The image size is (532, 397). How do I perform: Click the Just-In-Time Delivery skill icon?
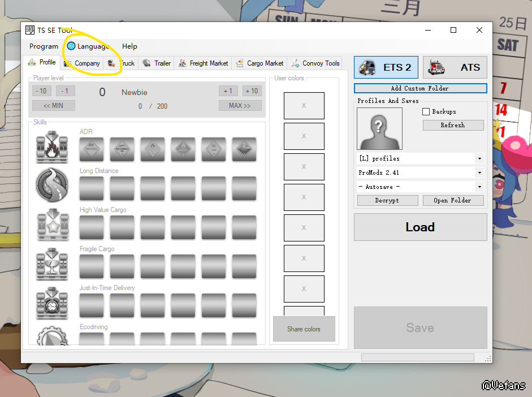click(x=52, y=303)
